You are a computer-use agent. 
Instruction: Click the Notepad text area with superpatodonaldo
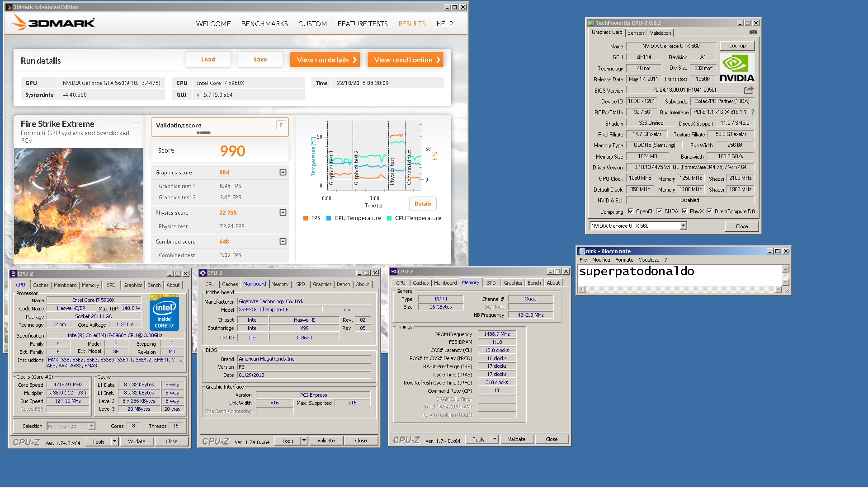680,275
